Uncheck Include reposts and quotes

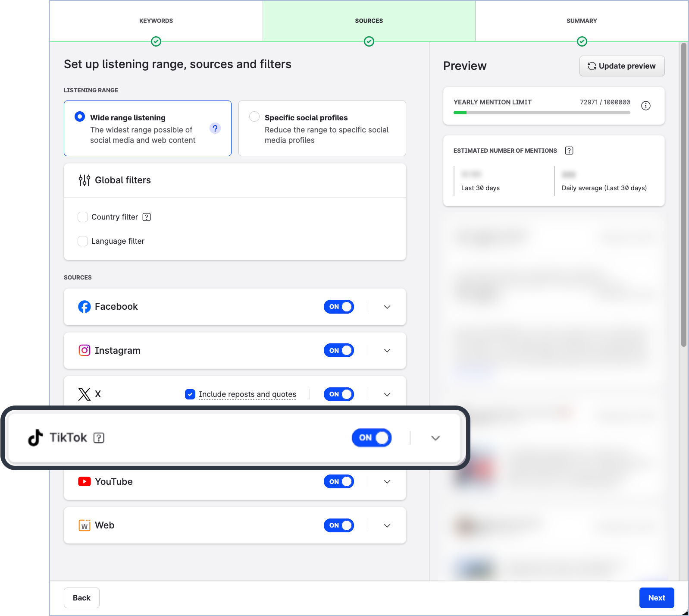tap(190, 394)
